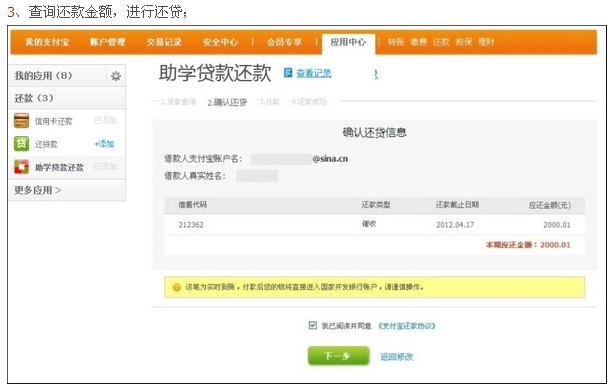This screenshot has height=387, width=616.
Task: Click the green 下一步 button
Action: (x=339, y=356)
